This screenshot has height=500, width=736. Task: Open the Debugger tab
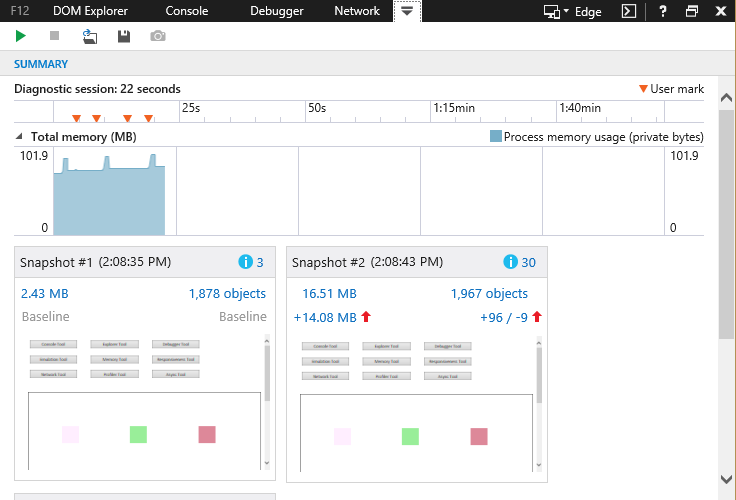point(276,11)
